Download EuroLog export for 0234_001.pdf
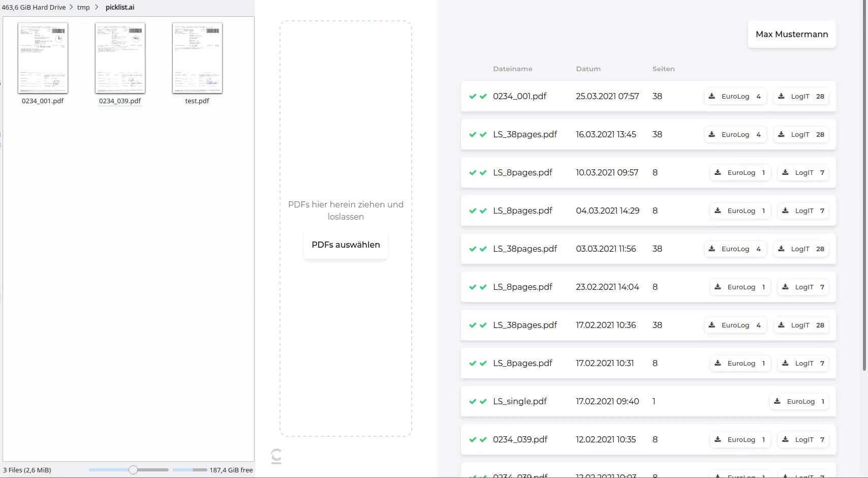This screenshot has height=478, width=868. tap(735, 97)
